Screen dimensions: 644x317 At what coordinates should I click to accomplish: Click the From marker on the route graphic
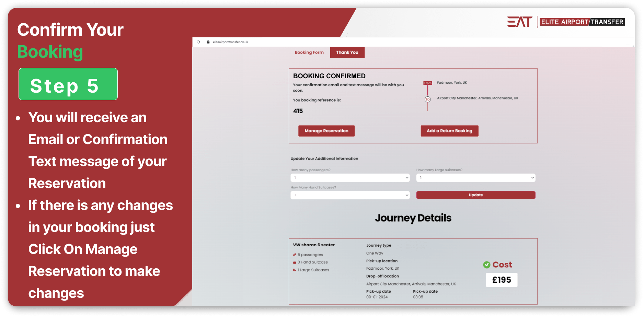(427, 82)
